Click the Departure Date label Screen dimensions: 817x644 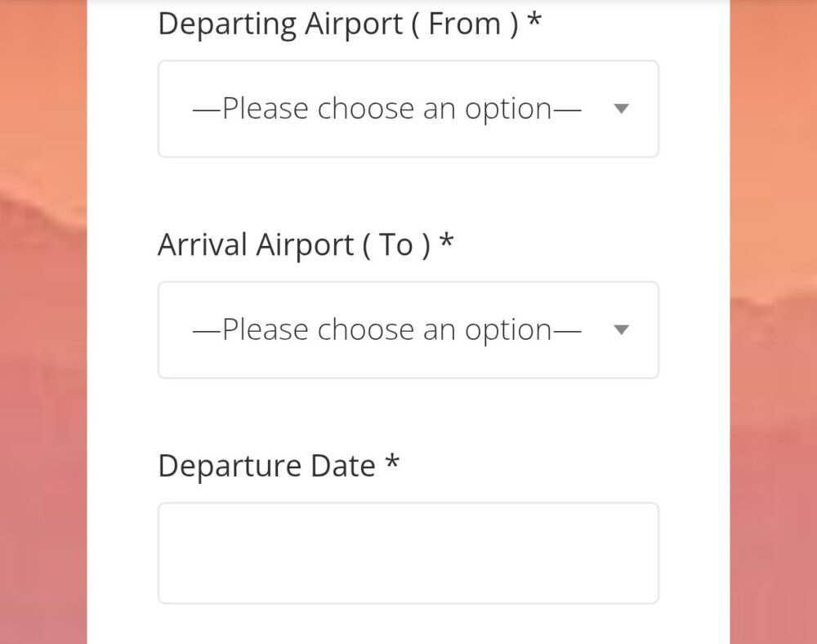coord(279,466)
